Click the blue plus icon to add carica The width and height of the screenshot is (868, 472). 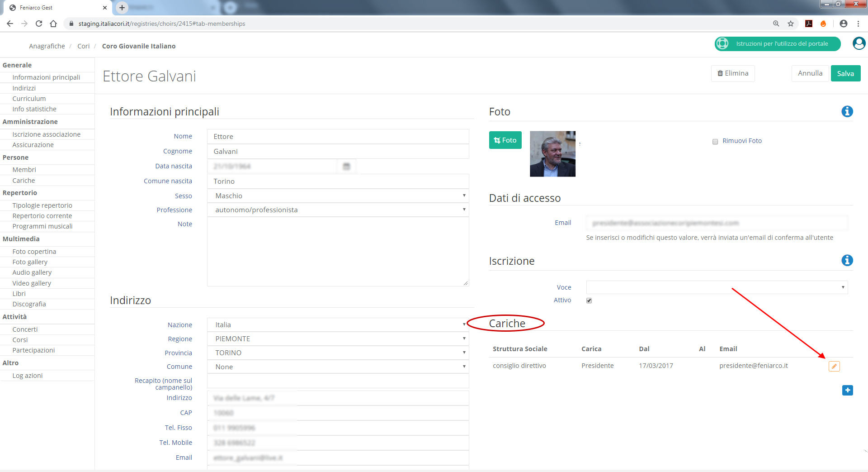click(847, 390)
